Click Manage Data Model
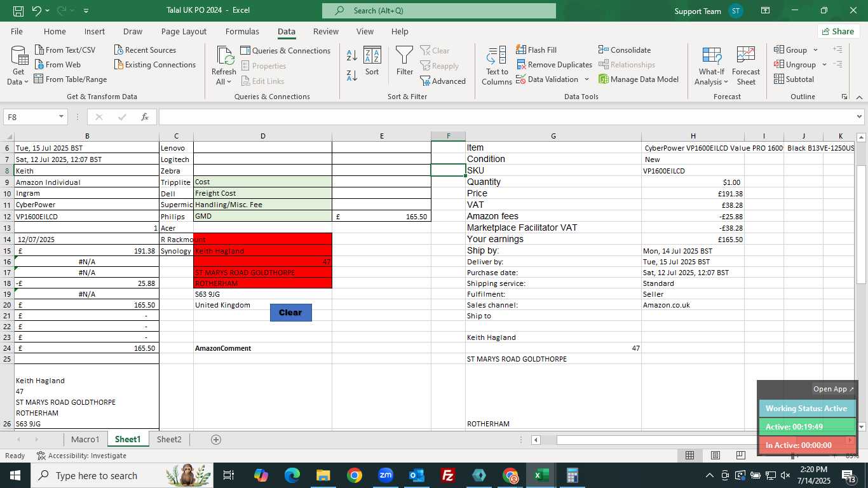The width and height of the screenshot is (868, 488). [x=639, y=79]
